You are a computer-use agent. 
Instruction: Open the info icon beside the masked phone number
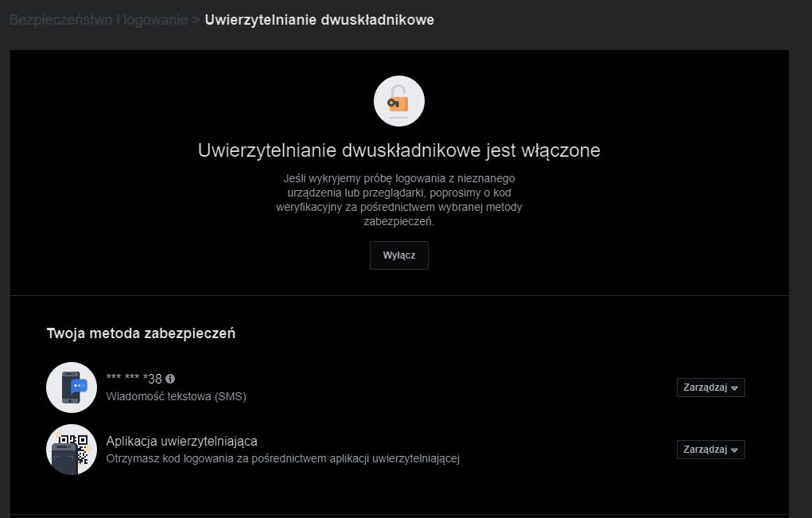169,378
